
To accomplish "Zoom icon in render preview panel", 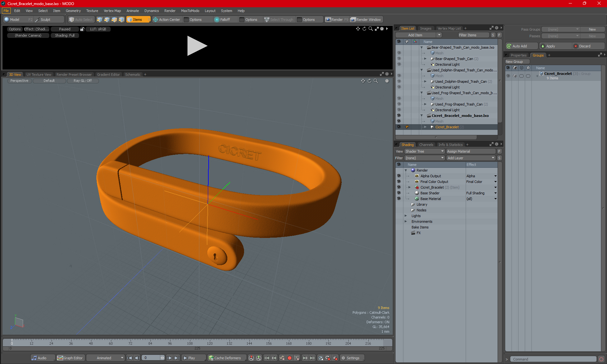I will 371,29.
